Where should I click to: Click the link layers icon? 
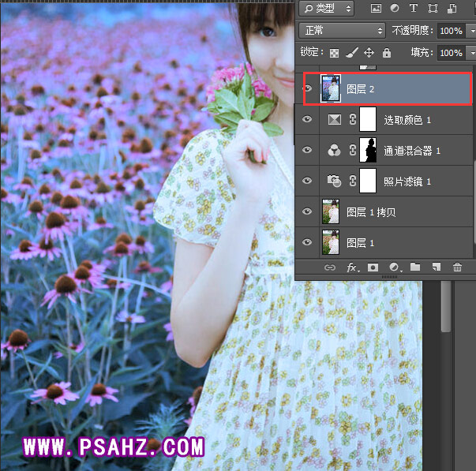tap(331, 268)
